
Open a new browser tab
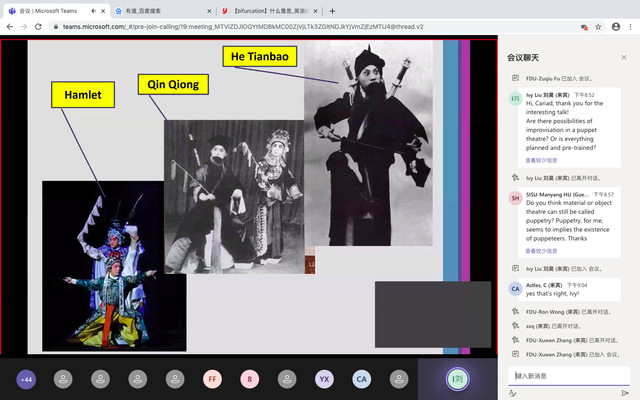[x=332, y=10]
